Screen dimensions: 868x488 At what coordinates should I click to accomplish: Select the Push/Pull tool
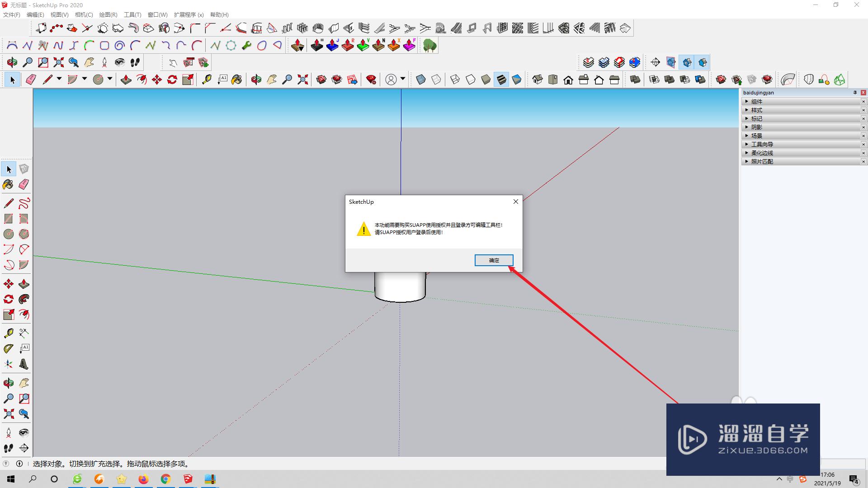125,79
